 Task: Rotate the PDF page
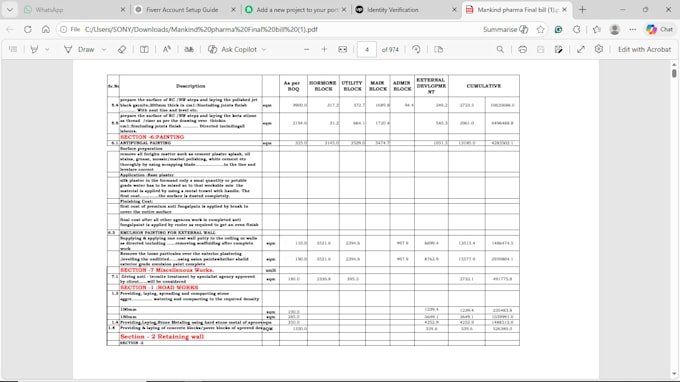(416, 49)
